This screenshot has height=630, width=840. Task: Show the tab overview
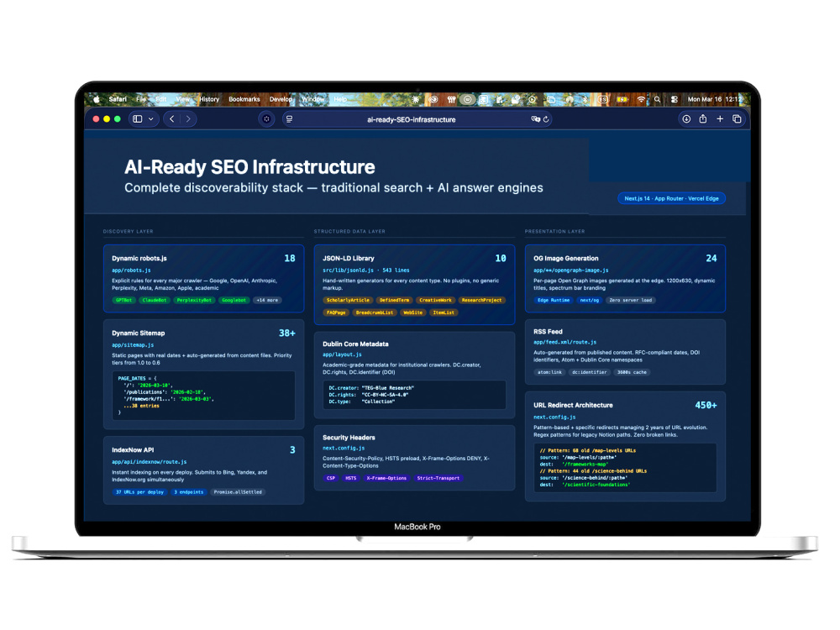tap(737, 119)
